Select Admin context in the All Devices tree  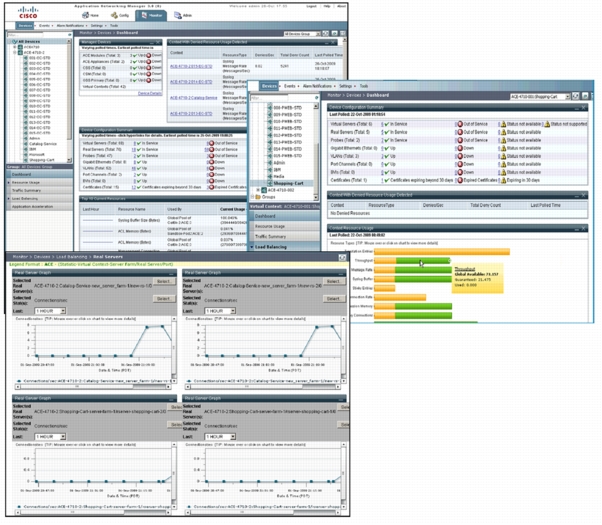(34, 138)
